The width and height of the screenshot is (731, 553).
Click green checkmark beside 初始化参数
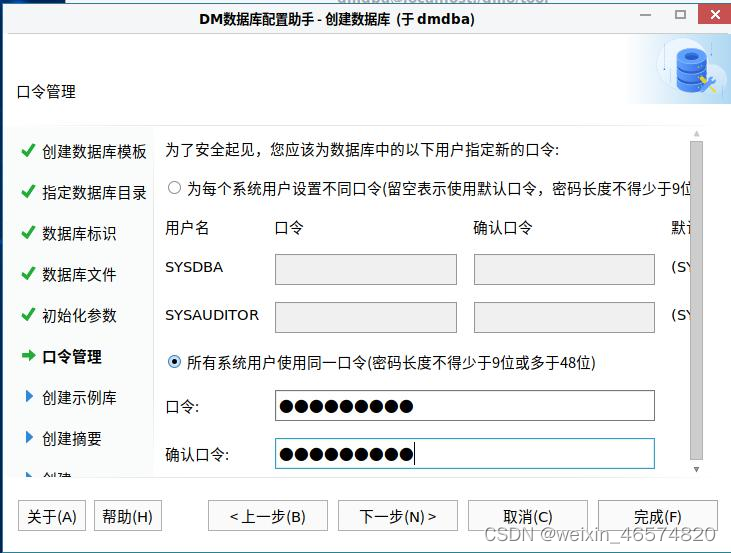pos(28,314)
